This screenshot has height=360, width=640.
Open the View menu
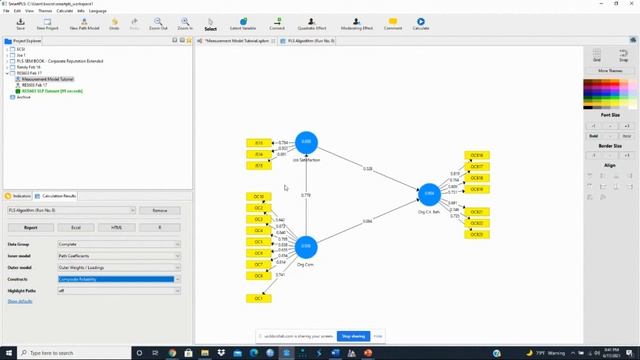[29, 11]
